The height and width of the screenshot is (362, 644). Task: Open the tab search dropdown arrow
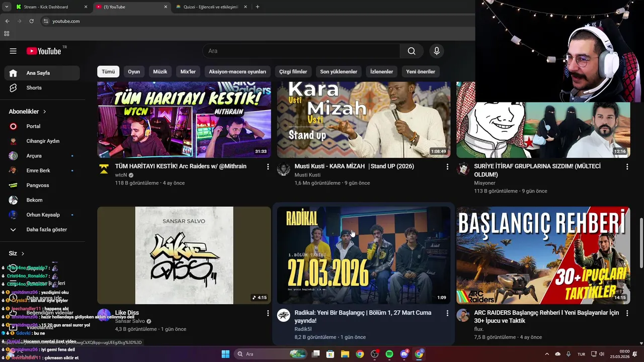[6, 7]
